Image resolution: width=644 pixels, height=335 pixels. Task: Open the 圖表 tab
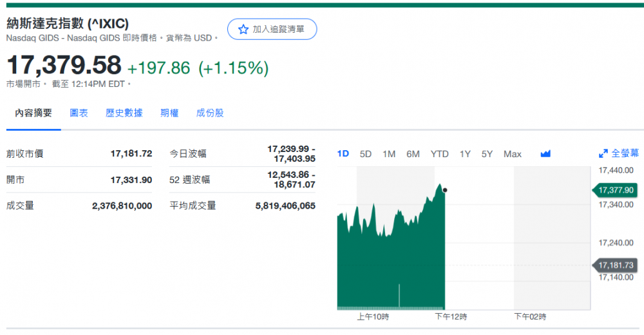(79, 113)
